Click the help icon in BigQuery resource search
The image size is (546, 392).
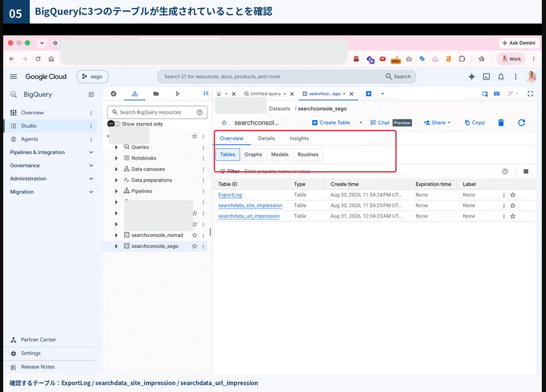click(x=199, y=112)
